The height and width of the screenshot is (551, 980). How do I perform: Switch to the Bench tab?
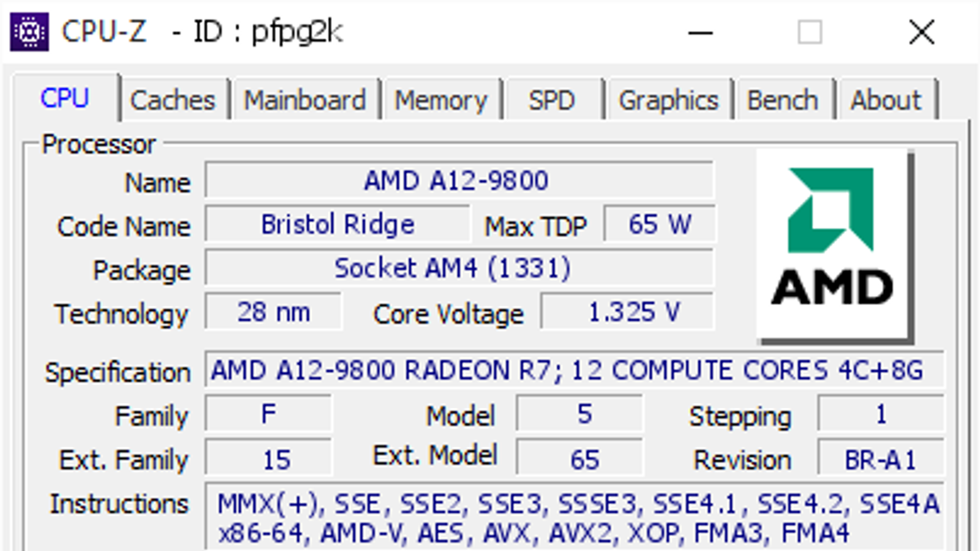click(x=782, y=100)
